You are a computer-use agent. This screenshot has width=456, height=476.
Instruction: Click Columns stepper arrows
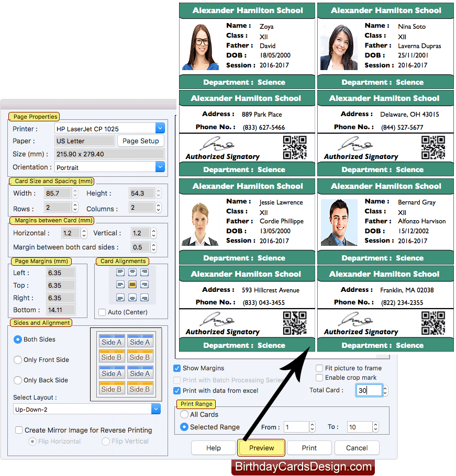pos(158,207)
